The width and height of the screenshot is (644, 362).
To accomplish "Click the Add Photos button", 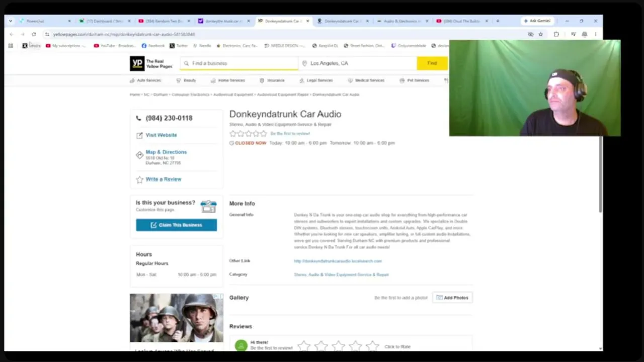I will [x=452, y=298].
